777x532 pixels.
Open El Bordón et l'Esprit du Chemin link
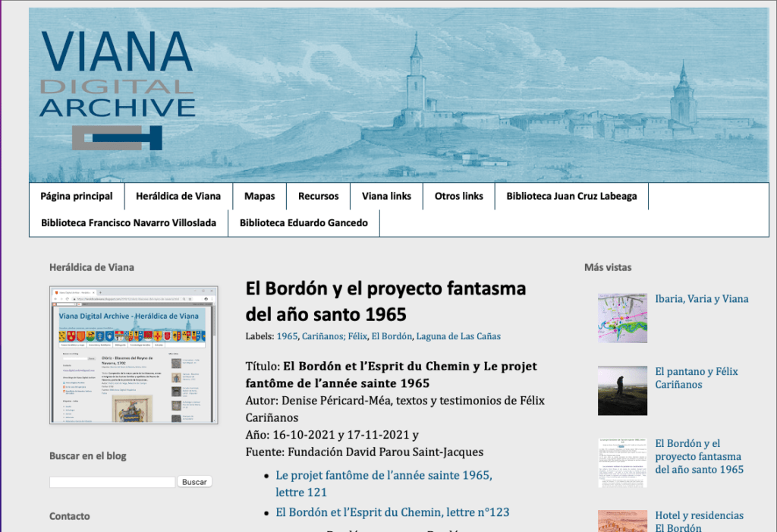(x=392, y=512)
